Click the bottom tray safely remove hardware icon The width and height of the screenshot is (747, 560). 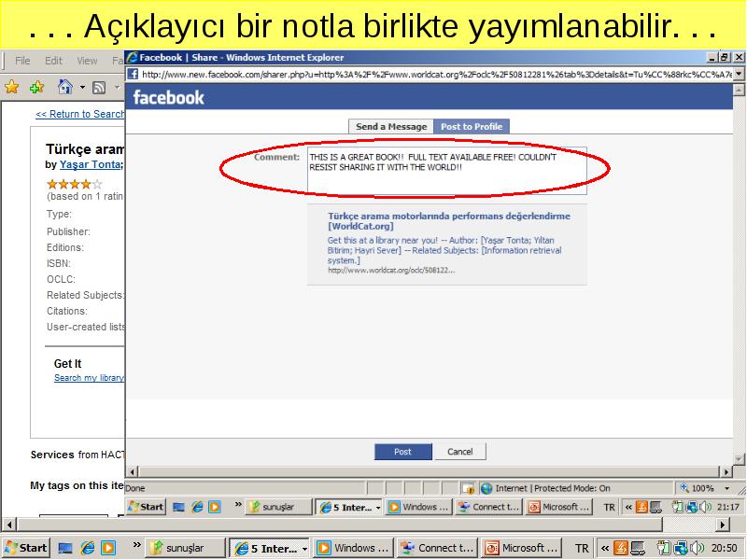pyautogui.click(x=664, y=549)
